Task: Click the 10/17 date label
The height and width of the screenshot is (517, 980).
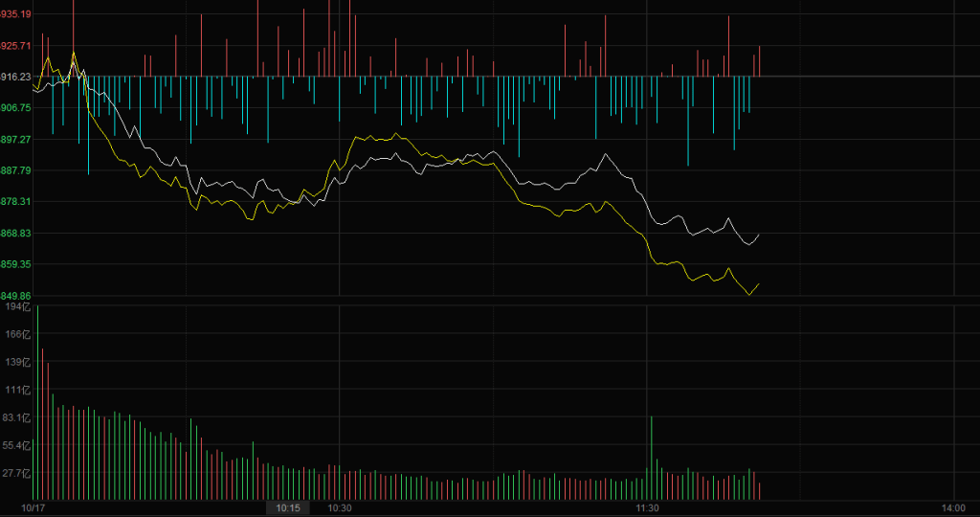Action: pos(33,508)
